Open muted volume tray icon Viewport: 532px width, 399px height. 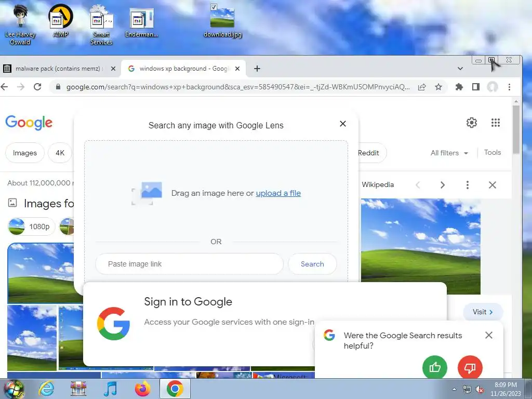click(x=480, y=390)
